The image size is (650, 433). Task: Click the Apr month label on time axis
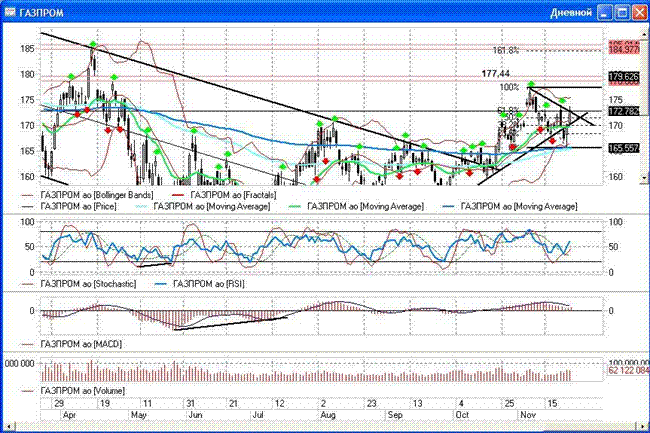69,415
